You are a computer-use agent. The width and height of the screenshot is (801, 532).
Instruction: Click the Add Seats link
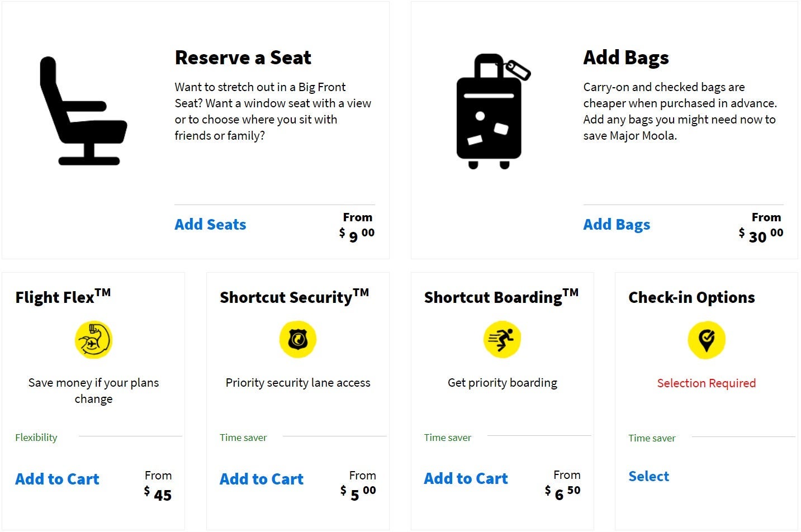point(210,225)
